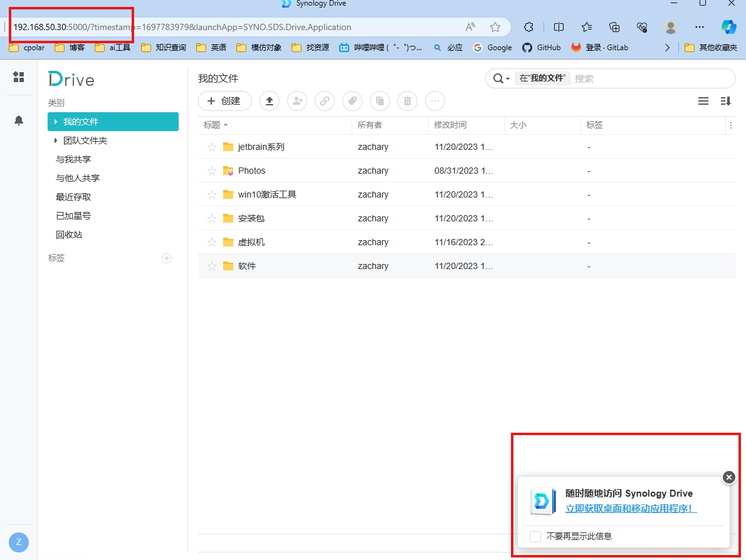Follow the 立即获取桌面和移动应用程序 link
The width and height of the screenshot is (746, 560).
click(631, 509)
